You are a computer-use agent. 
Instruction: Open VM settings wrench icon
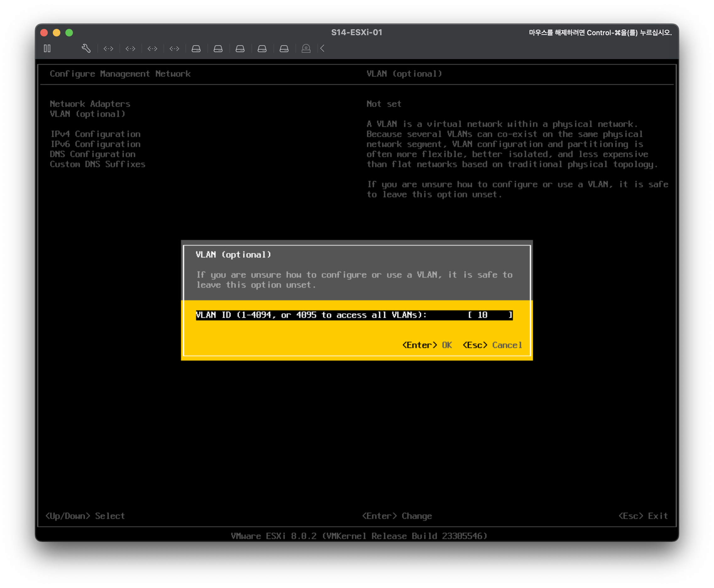click(86, 49)
